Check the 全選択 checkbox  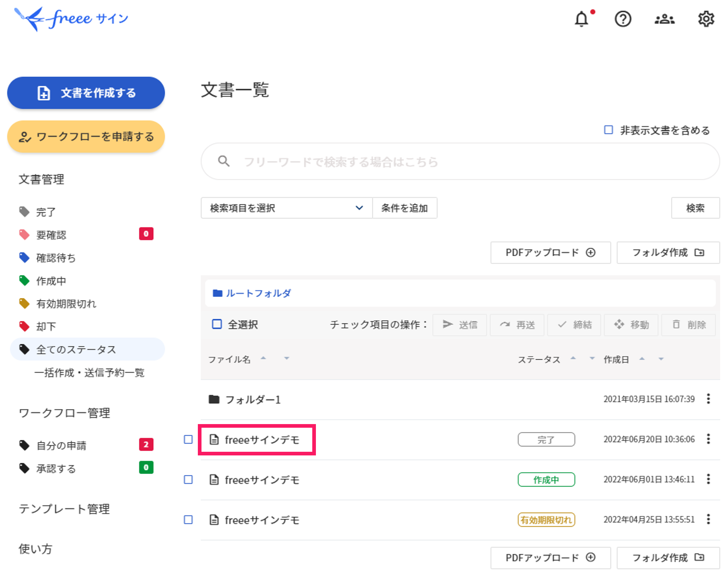(x=217, y=324)
